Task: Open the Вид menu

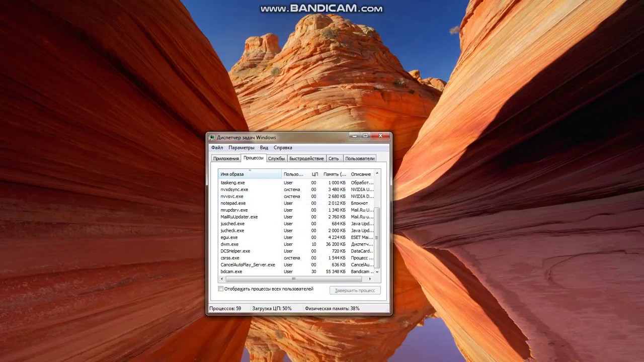Action: [x=264, y=148]
